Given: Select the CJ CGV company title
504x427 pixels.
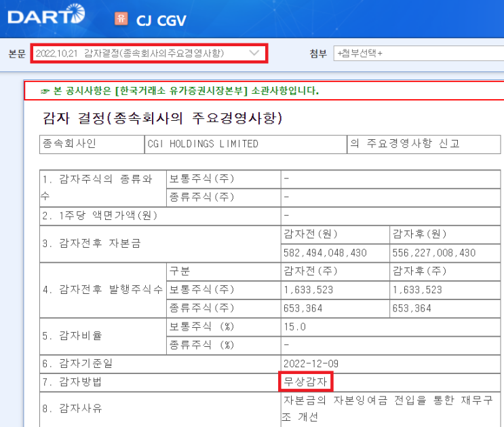Looking at the screenshot, I should (161, 21).
